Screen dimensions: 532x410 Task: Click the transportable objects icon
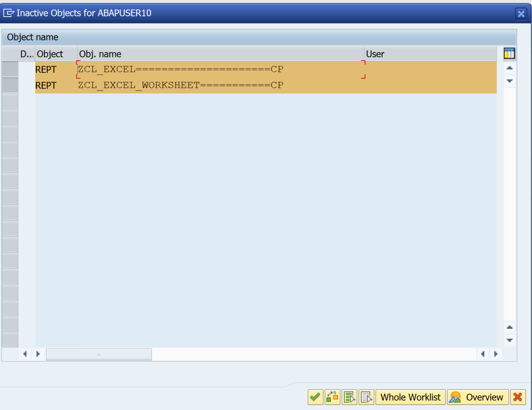[x=332, y=397]
